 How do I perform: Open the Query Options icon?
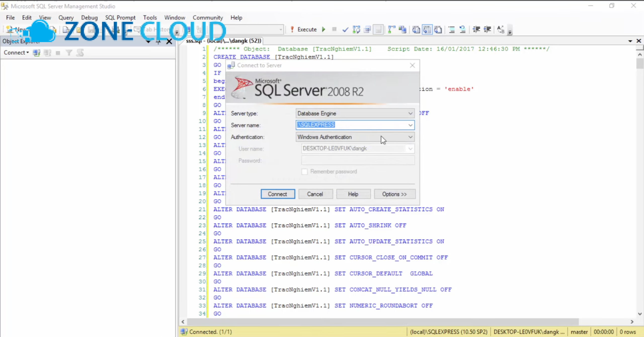pos(368,30)
